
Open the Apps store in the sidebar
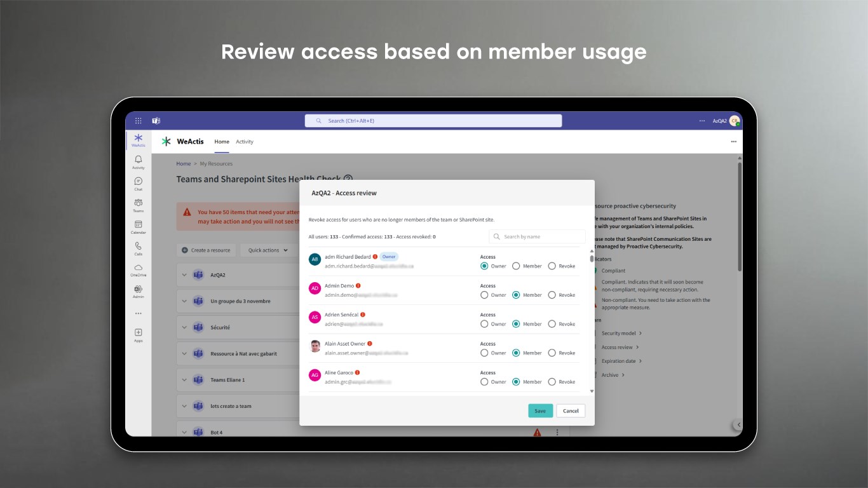pyautogui.click(x=138, y=335)
